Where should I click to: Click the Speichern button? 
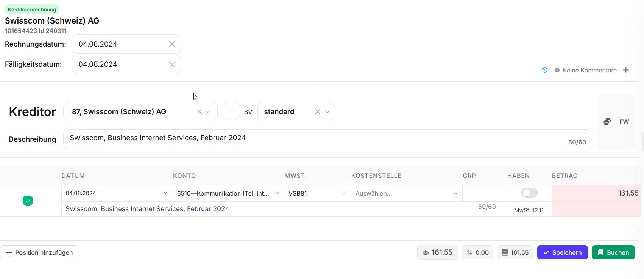pyautogui.click(x=562, y=252)
